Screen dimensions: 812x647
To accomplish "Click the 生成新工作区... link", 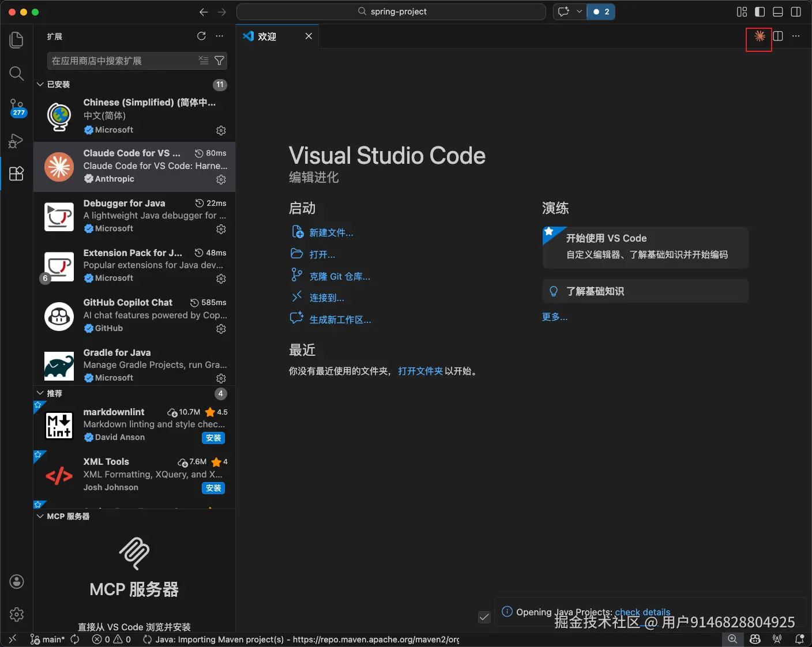I will pos(340,319).
